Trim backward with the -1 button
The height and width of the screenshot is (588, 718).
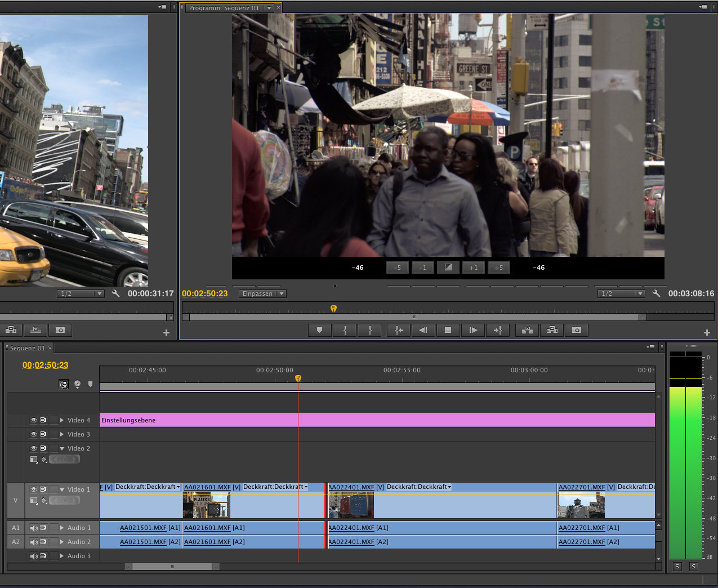(x=423, y=268)
